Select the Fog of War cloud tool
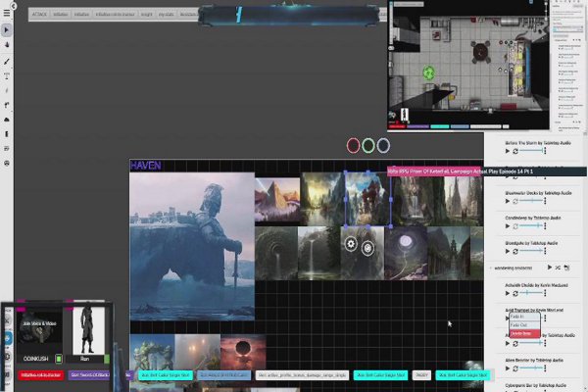Screen dimensions: 588x392 (7, 120)
